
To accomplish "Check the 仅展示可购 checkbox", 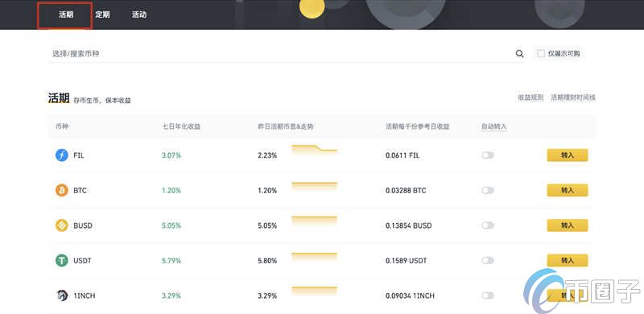I will point(541,53).
